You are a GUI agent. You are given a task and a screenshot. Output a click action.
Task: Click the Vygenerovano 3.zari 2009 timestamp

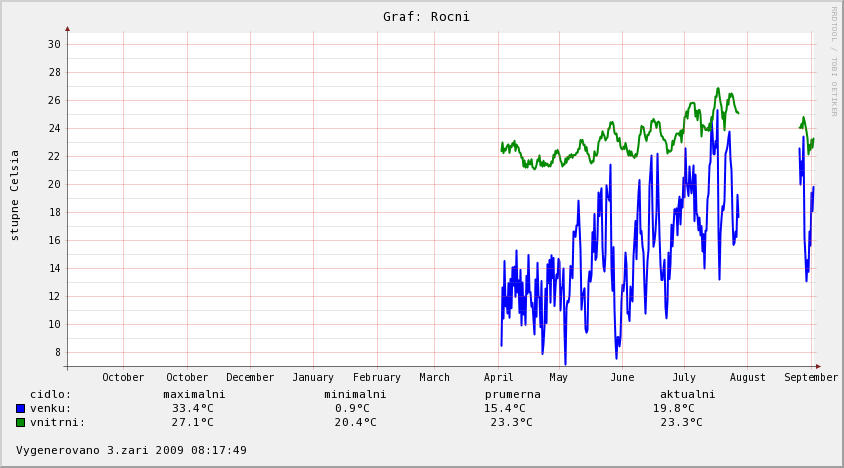(x=131, y=450)
